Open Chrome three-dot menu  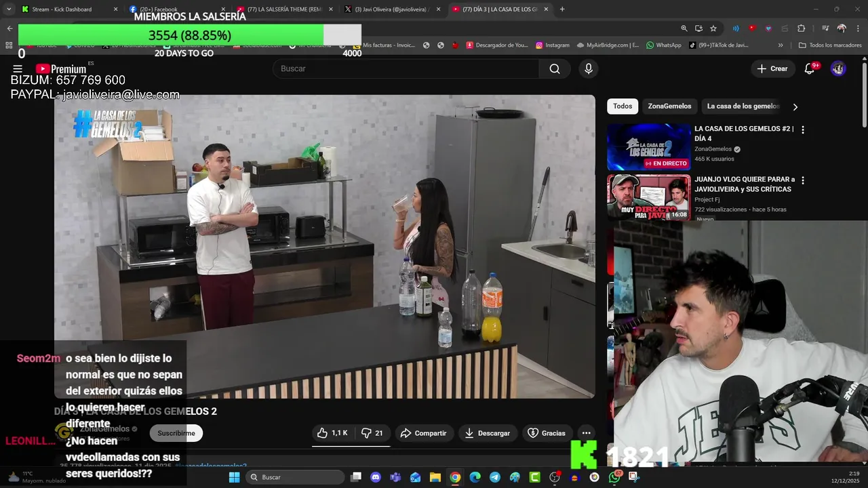[x=857, y=28]
